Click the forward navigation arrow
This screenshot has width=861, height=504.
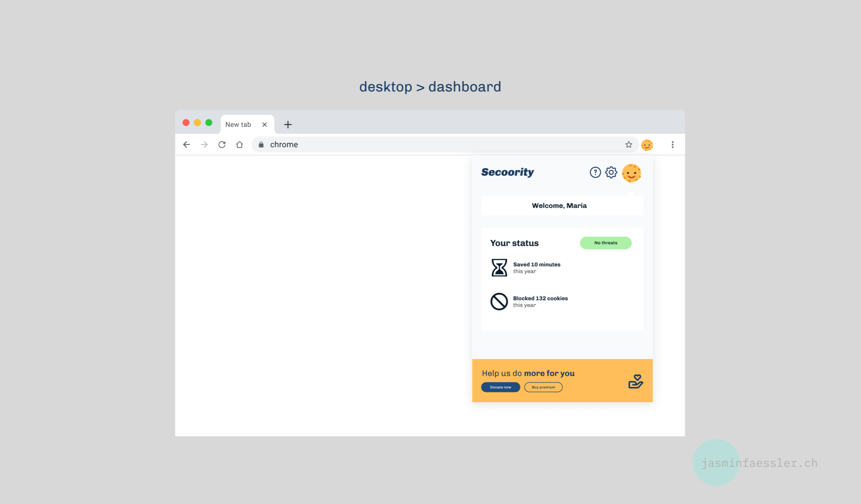(x=204, y=145)
